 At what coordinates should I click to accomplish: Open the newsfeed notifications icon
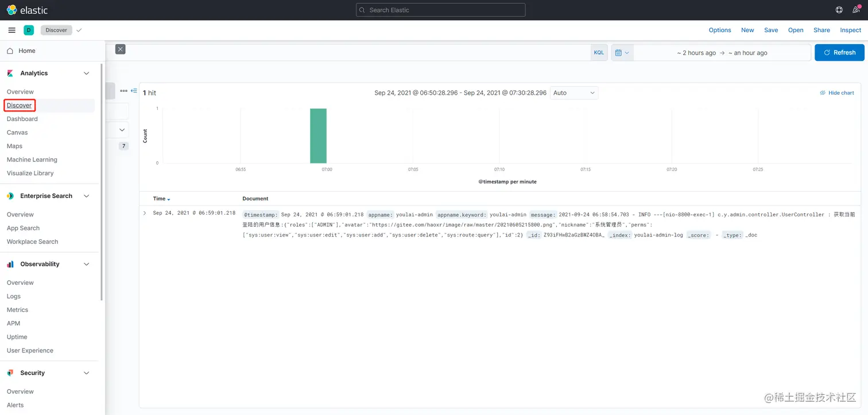click(856, 10)
